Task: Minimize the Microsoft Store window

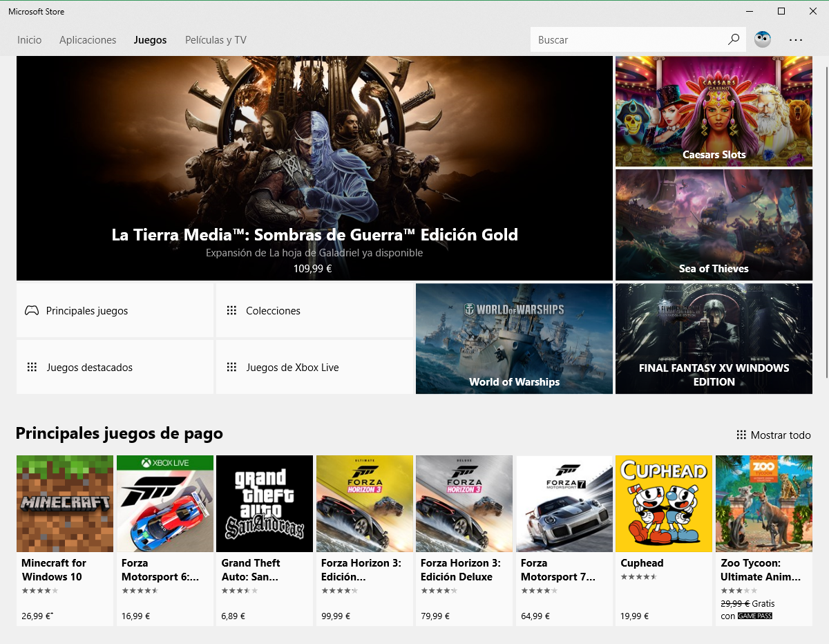Action: (750, 11)
